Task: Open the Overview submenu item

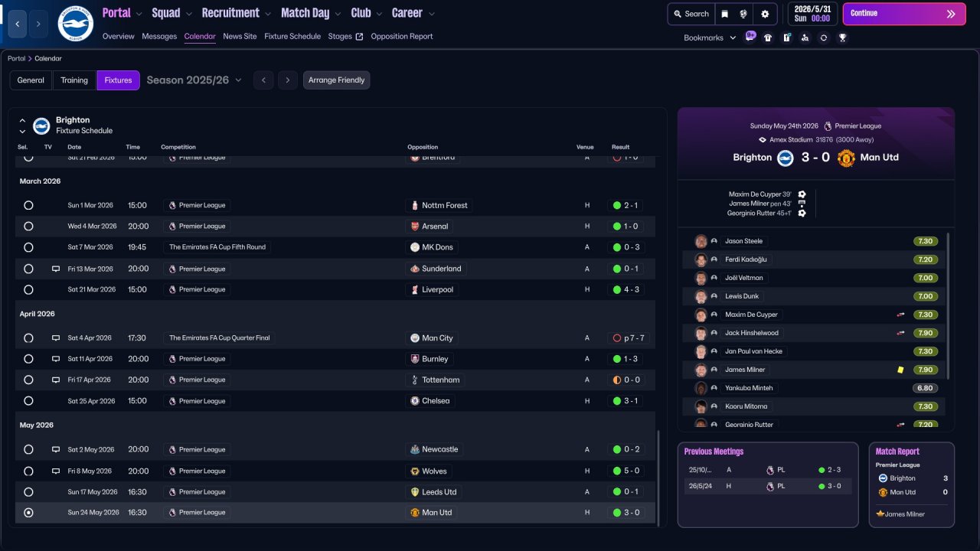Action: [x=118, y=37]
